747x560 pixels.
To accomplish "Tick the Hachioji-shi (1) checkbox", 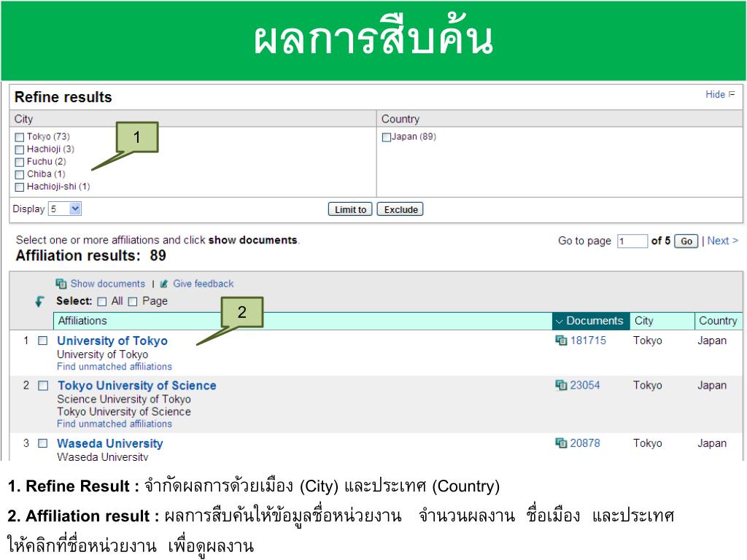I will pyautogui.click(x=20, y=187).
